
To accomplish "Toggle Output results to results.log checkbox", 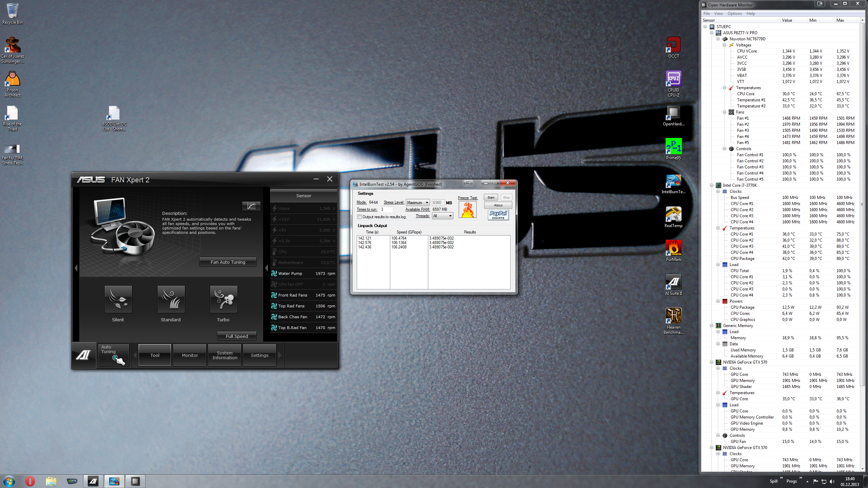I will coord(359,217).
